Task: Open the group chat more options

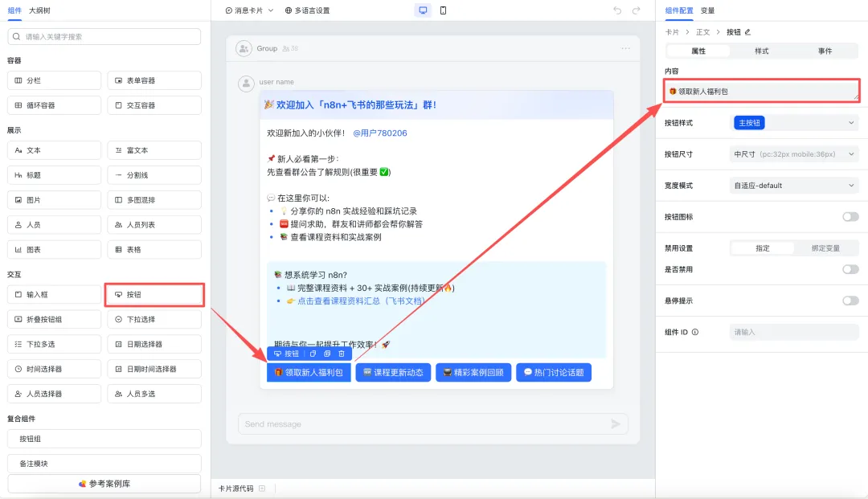Action: tap(625, 48)
